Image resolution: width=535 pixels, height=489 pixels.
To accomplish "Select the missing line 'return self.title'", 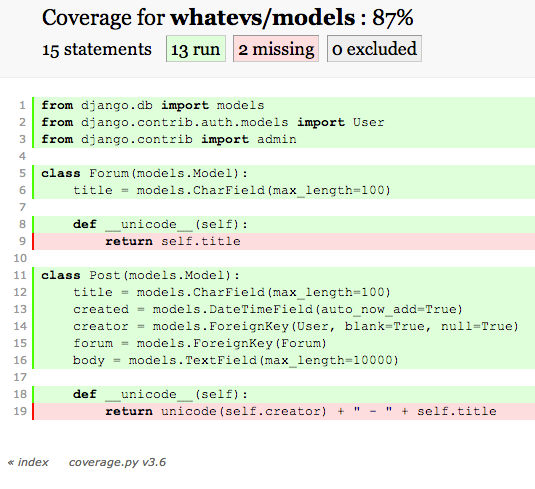I will [285, 241].
